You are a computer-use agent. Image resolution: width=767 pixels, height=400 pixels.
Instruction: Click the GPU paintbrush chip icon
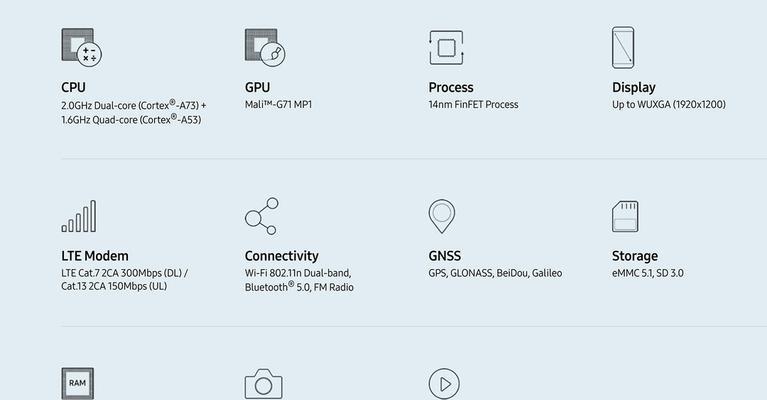[265, 47]
